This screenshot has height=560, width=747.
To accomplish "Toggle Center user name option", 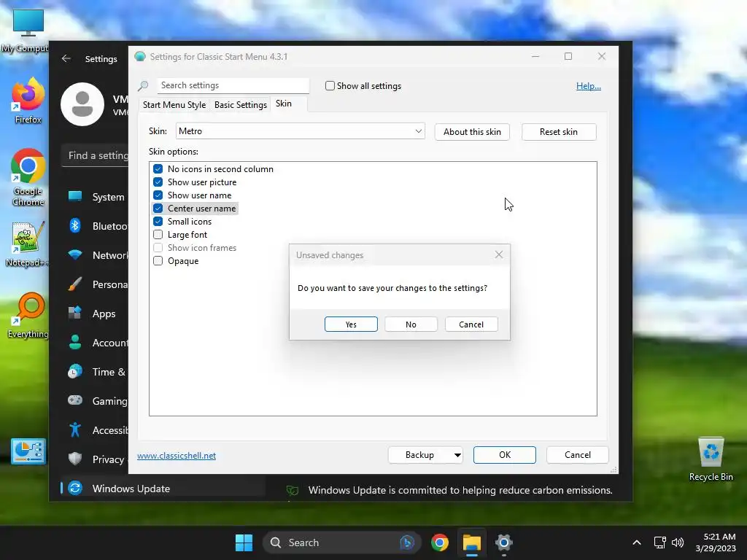I will (x=158, y=208).
